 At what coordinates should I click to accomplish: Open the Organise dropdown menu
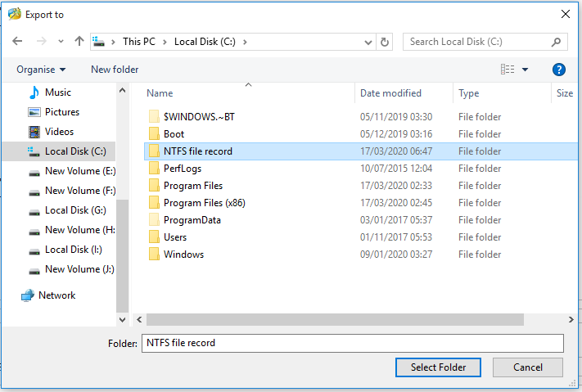(x=41, y=70)
